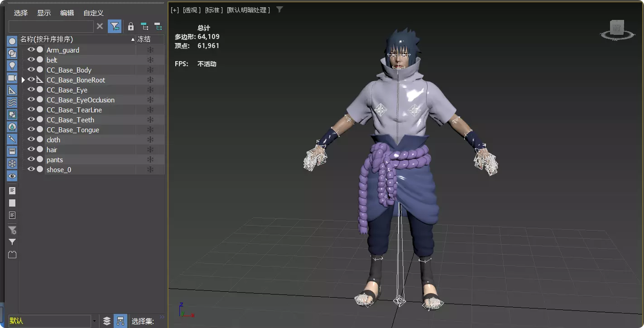Switch to sort by layer stacked icon
The width and height of the screenshot is (644, 328).
pos(107,321)
